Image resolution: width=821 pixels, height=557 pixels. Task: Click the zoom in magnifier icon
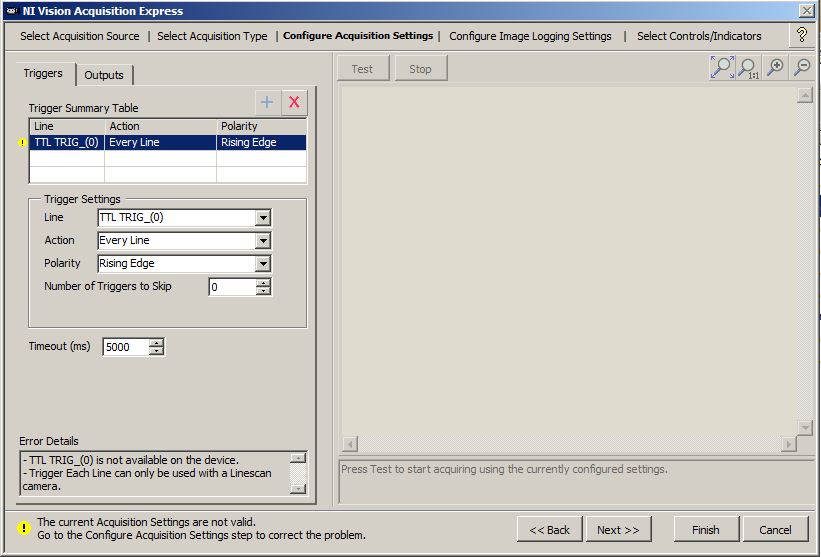(x=775, y=68)
